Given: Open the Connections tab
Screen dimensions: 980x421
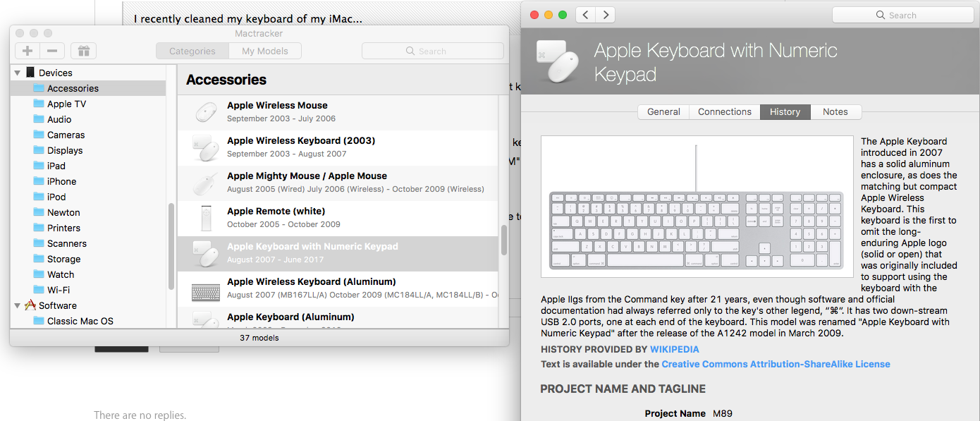Looking at the screenshot, I should (x=725, y=111).
